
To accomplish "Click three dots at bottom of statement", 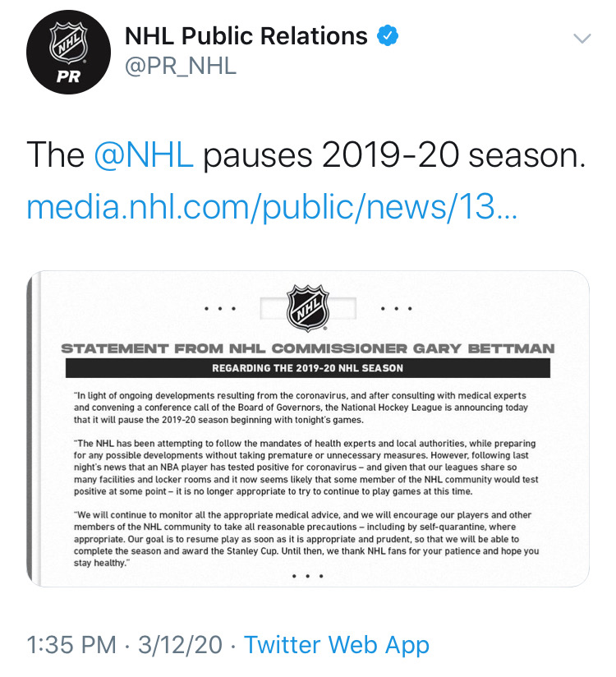I will pyautogui.click(x=308, y=576).
